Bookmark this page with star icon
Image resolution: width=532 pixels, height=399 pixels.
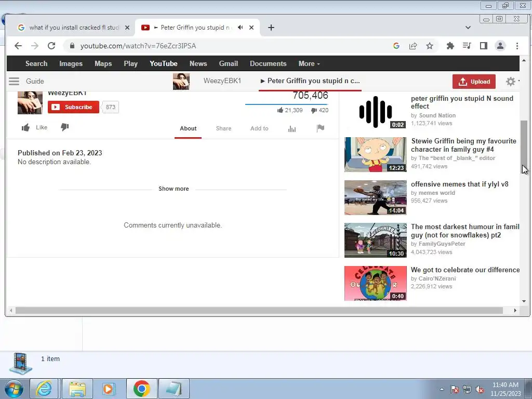coord(430,46)
